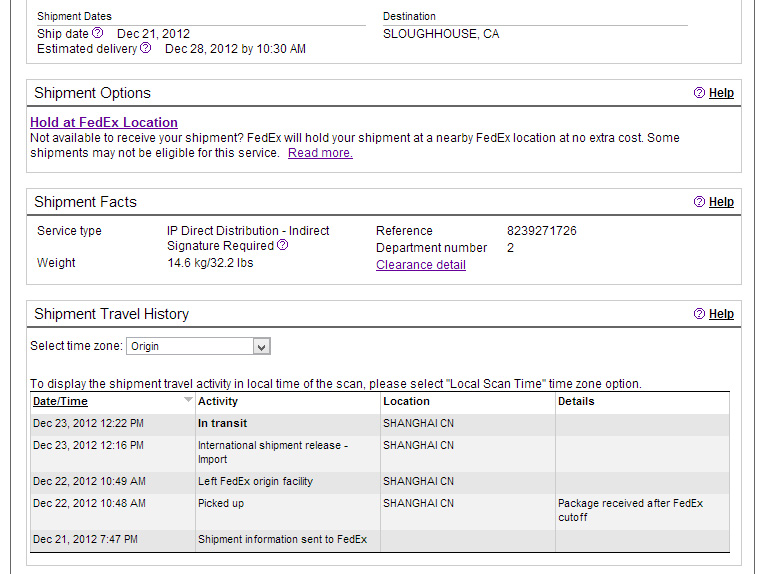
Task: Open Help link for Shipment Options
Action: (721, 93)
